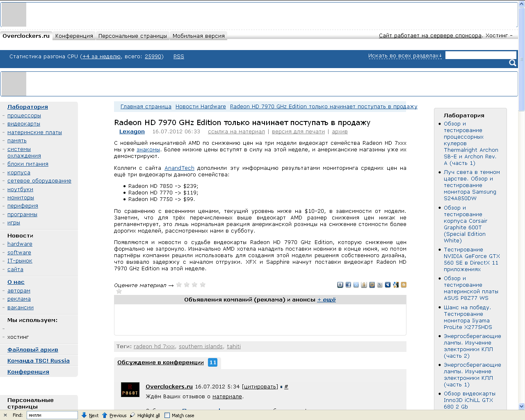
Task: Open 'версия для печати' print version link
Action: [298, 132]
